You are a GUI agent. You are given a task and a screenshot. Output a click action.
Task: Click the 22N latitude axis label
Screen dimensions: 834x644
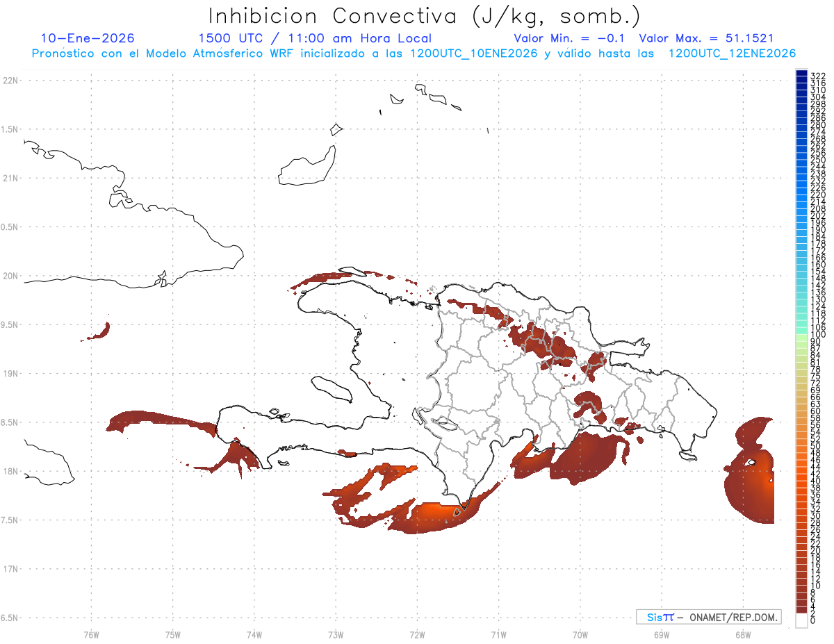pyautogui.click(x=11, y=80)
